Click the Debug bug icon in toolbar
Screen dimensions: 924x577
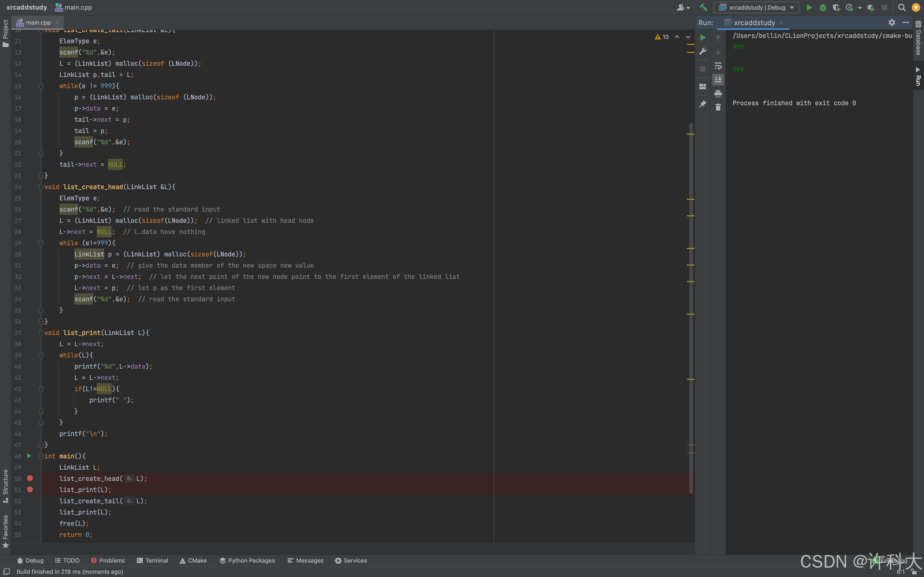823,7
